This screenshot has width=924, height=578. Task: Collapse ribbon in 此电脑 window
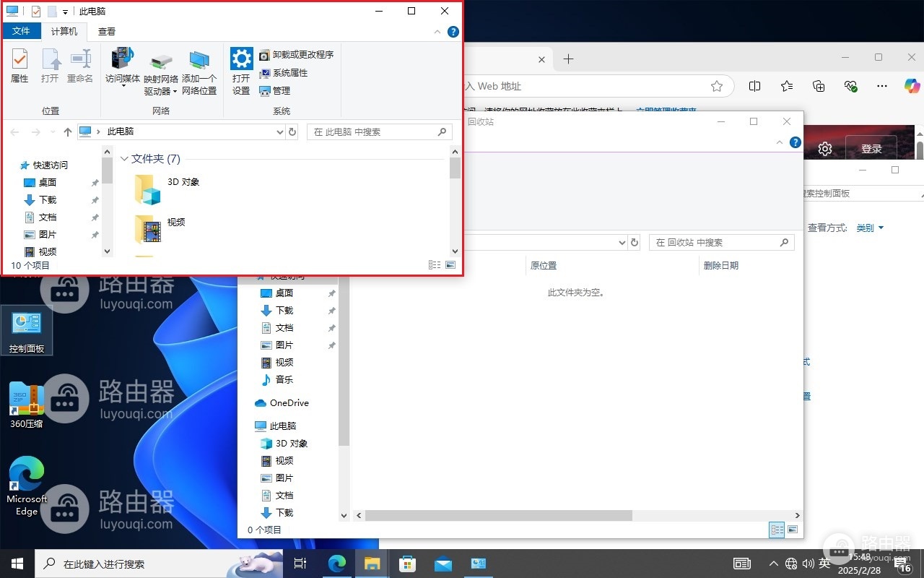tap(437, 32)
